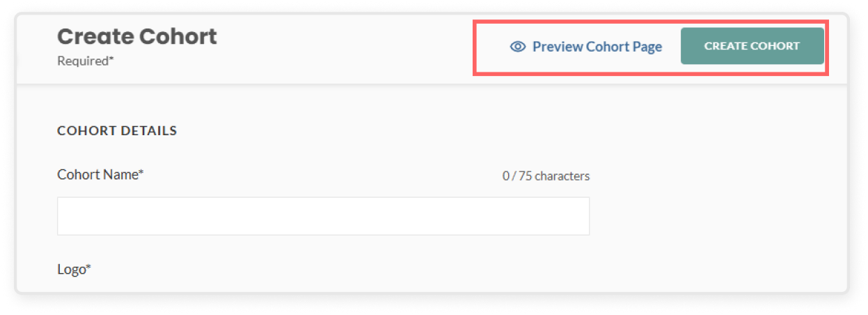868x315 pixels.
Task: Select the COHORT DETAILS section heading
Action: (x=117, y=130)
